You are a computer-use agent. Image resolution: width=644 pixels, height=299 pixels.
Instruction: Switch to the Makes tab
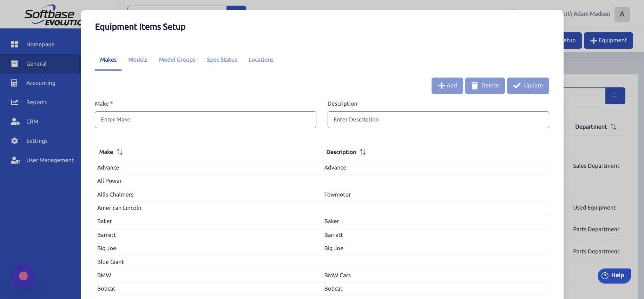[108, 60]
